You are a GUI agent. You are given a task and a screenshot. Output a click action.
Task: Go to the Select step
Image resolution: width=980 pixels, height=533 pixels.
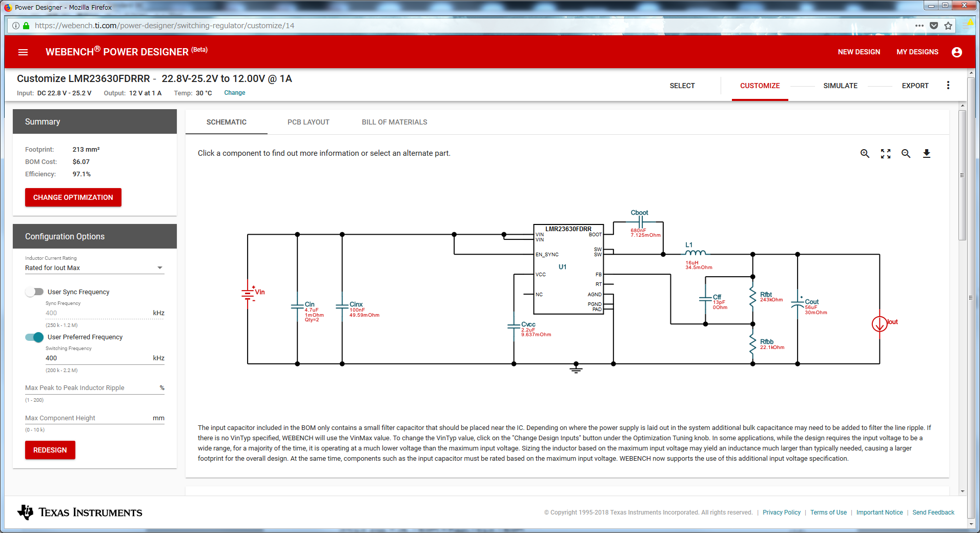pos(682,86)
